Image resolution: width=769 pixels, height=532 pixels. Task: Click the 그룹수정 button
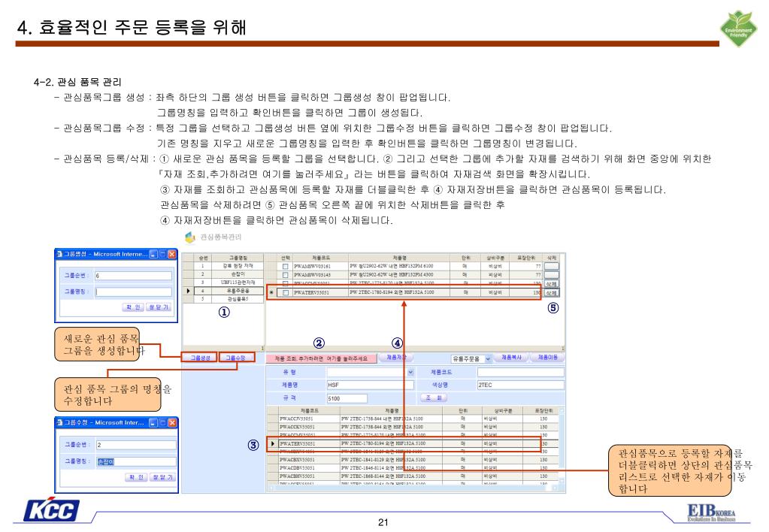236,358
